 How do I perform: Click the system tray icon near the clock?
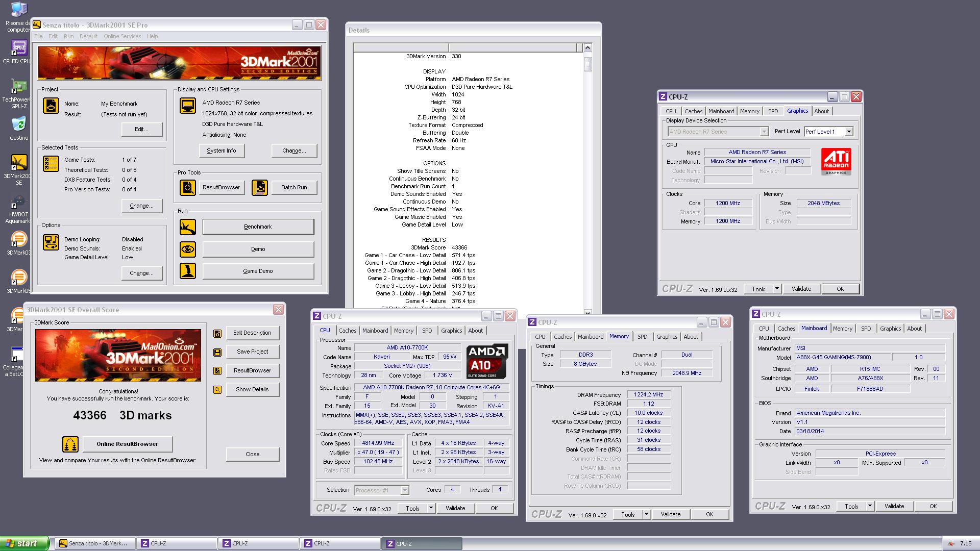[x=950, y=544]
